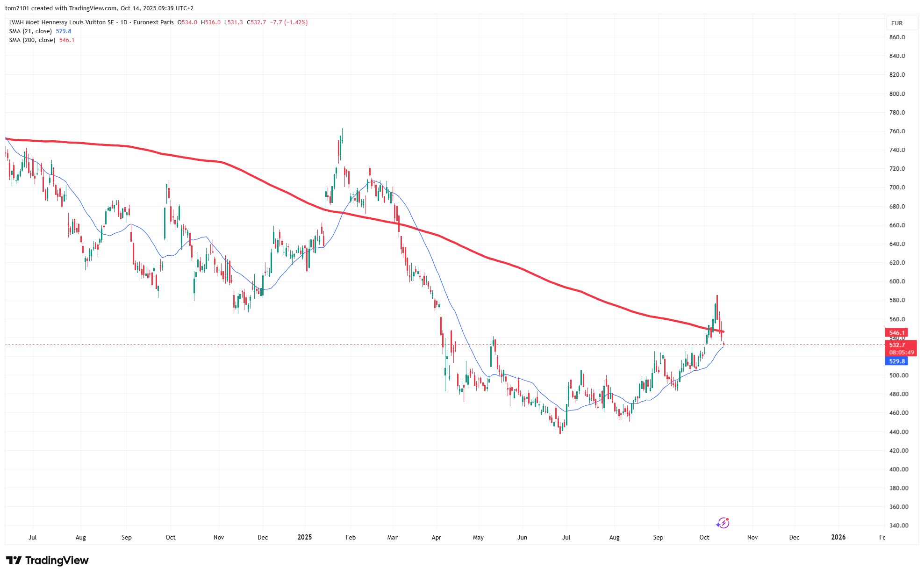
Task: Click the −7.7 (−1.42%) change value in header
Action: tap(288, 22)
